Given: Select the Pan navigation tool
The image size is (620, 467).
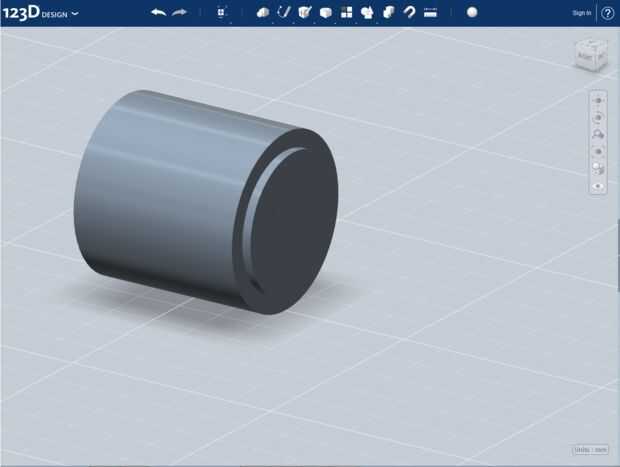Looking at the screenshot, I should [598, 100].
